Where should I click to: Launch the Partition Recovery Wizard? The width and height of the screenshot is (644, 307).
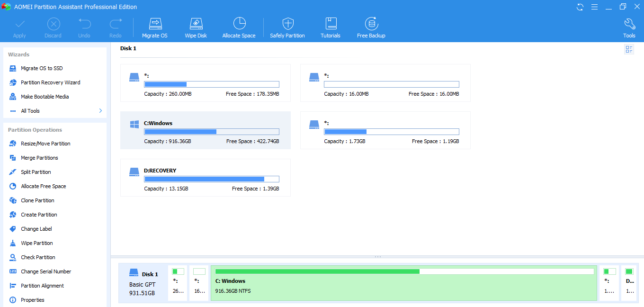coord(50,82)
